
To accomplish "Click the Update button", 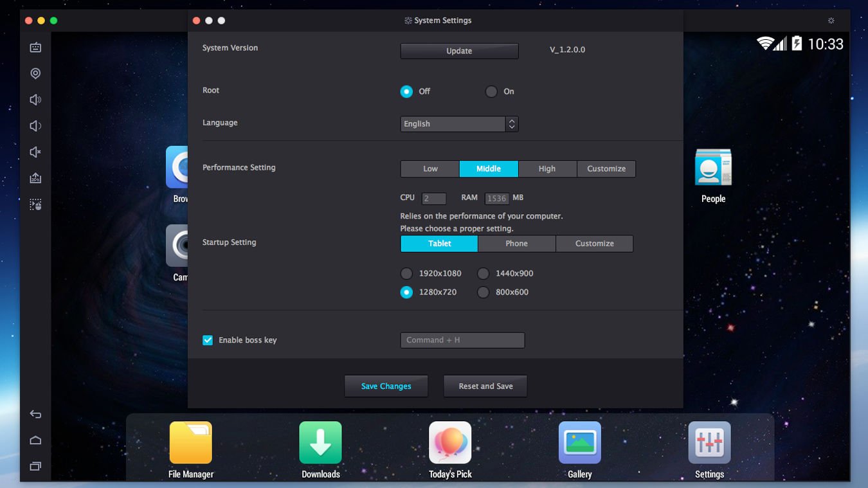I will click(459, 51).
